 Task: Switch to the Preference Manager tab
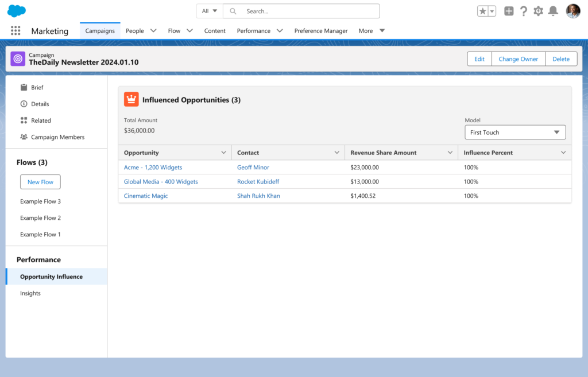point(320,31)
